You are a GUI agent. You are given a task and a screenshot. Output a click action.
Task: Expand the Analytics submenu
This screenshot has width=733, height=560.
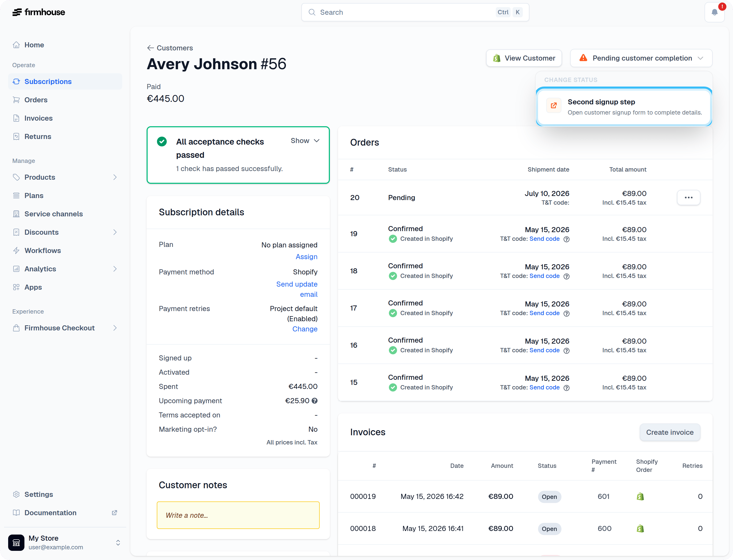point(115,269)
